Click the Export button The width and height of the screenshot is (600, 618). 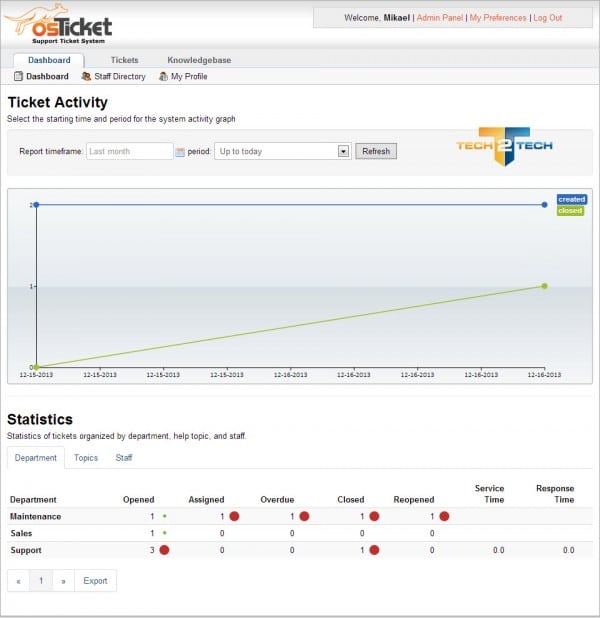click(x=95, y=581)
